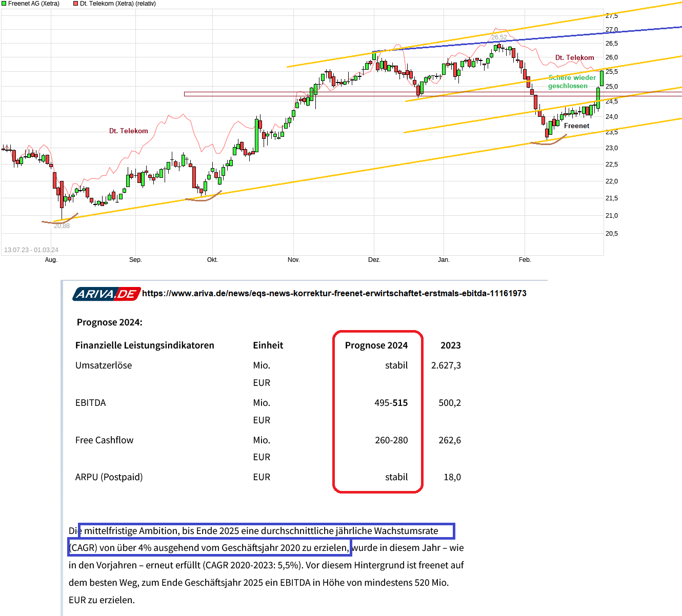Click the 2023 Free Cashflow value '262,6'
The width and height of the screenshot is (682, 616).
[450, 440]
